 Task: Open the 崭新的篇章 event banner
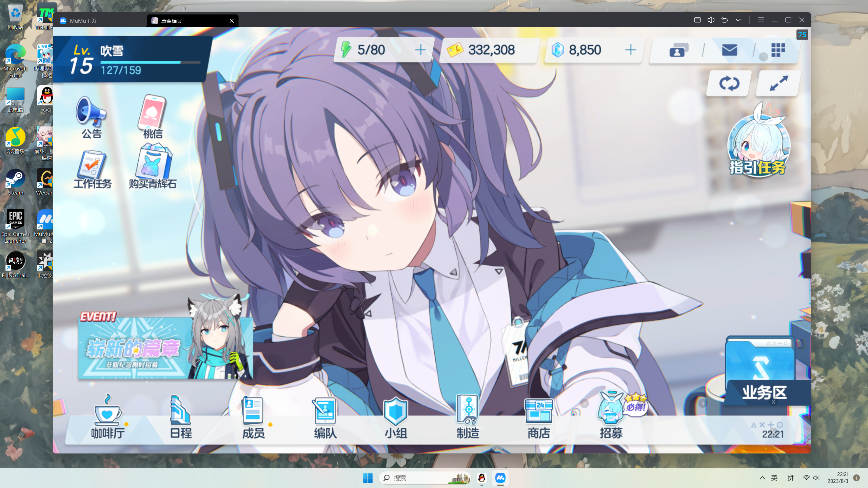click(165, 347)
